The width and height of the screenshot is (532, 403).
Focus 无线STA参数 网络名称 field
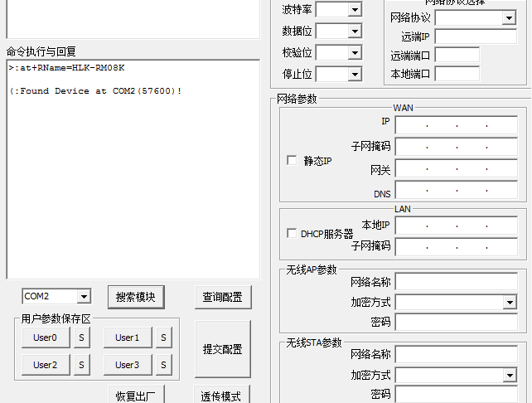[457, 354]
